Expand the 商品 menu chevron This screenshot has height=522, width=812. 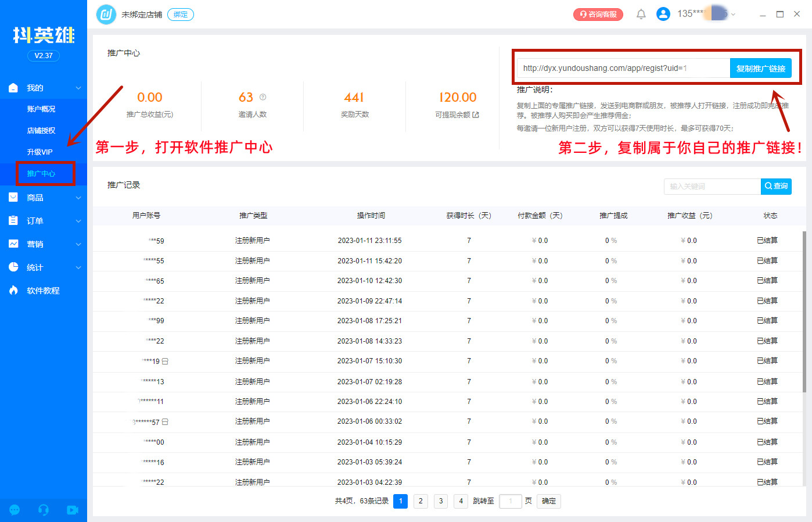pyautogui.click(x=78, y=198)
